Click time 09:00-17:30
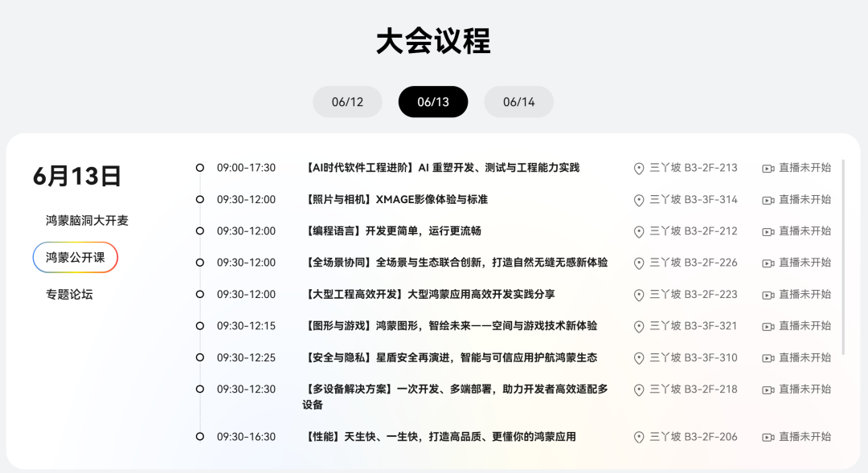The height and width of the screenshot is (473, 868). coord(247,168)
